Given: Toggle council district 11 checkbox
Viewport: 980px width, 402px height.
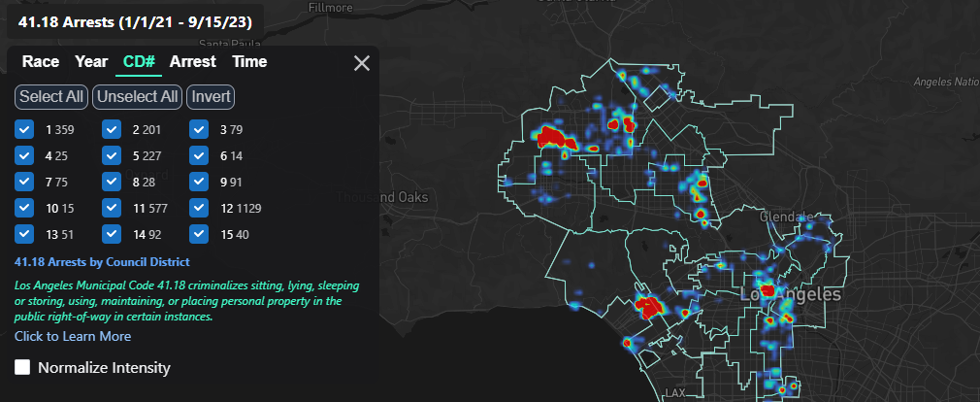Looking at the screenshot, I should coord(112,208).
